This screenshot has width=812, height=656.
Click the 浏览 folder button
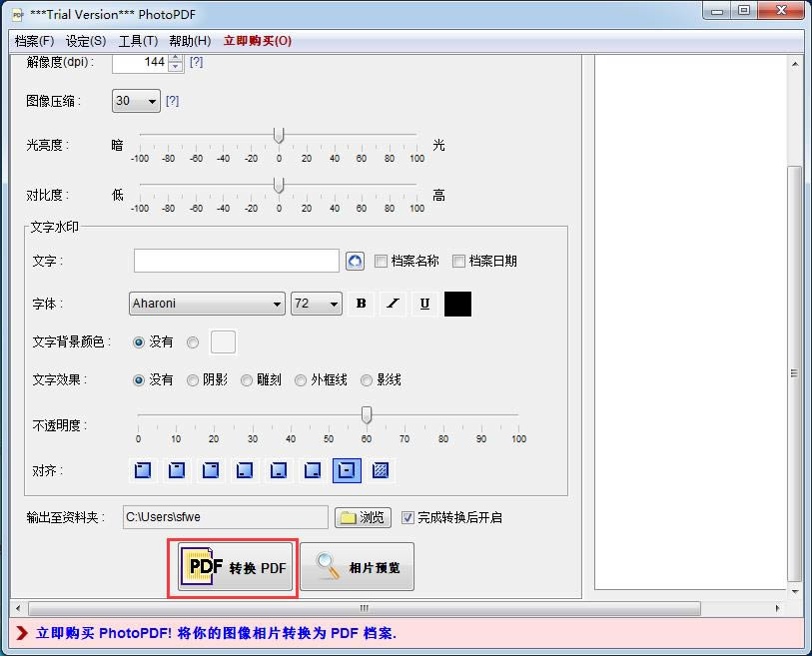(x=363, y=517)
